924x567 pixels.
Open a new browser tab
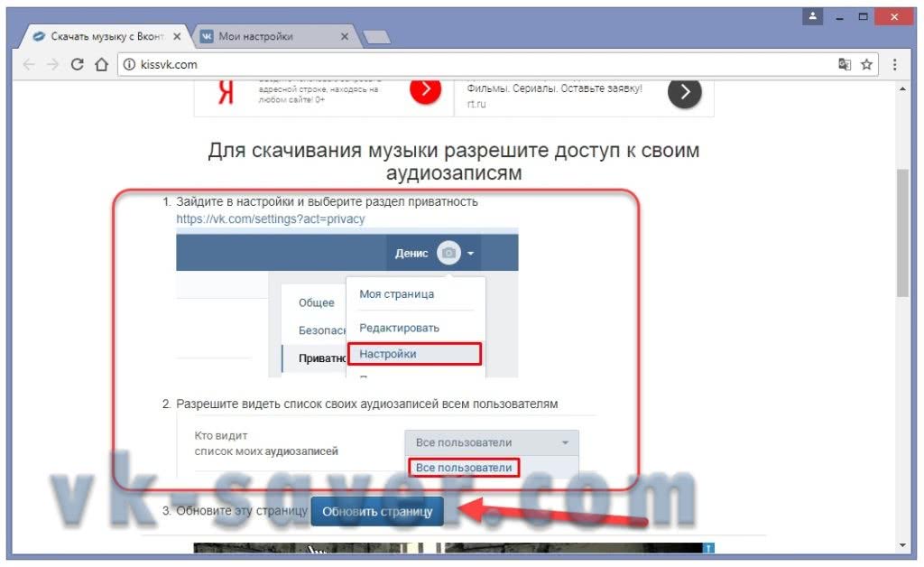(375, 37)
